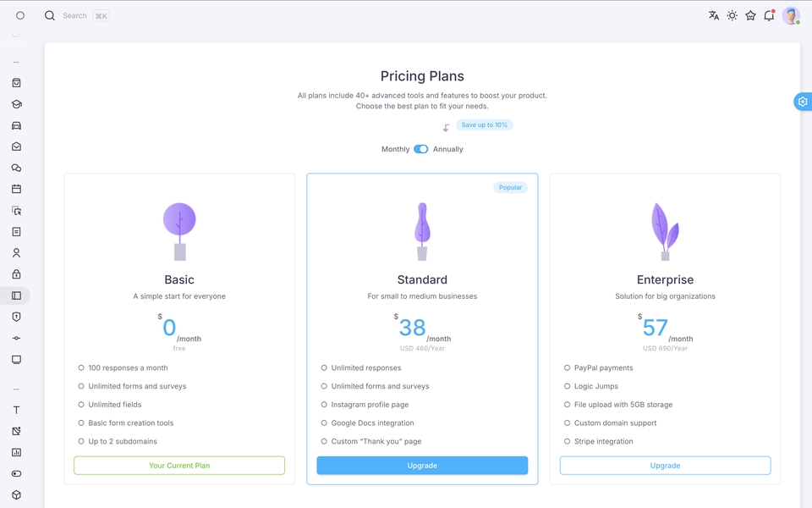
Task: Switch theme with the sun icon
Action: point(732,15)
